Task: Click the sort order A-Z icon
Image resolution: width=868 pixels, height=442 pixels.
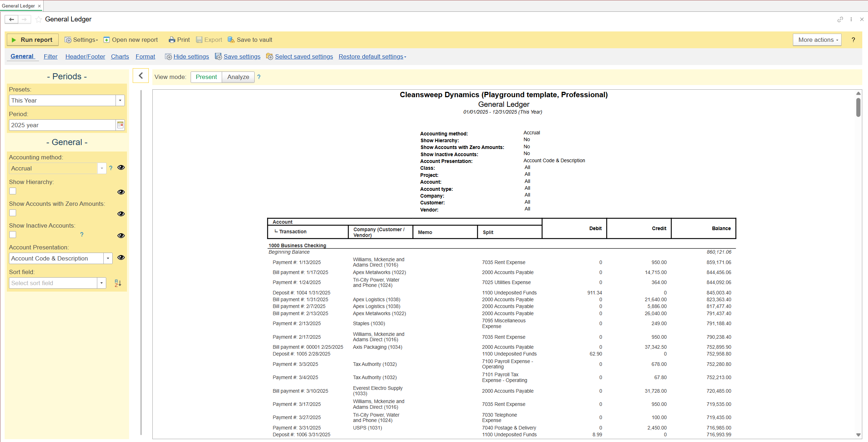Action: pyautogui.click(x=118, y=283)
